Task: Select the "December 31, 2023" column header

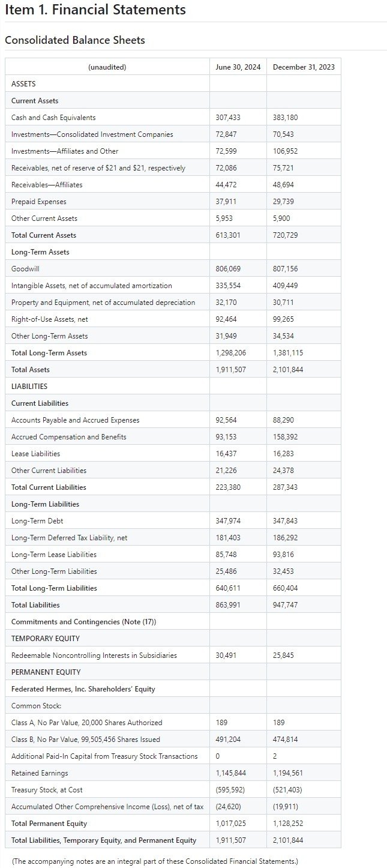Action: (304, 67)
